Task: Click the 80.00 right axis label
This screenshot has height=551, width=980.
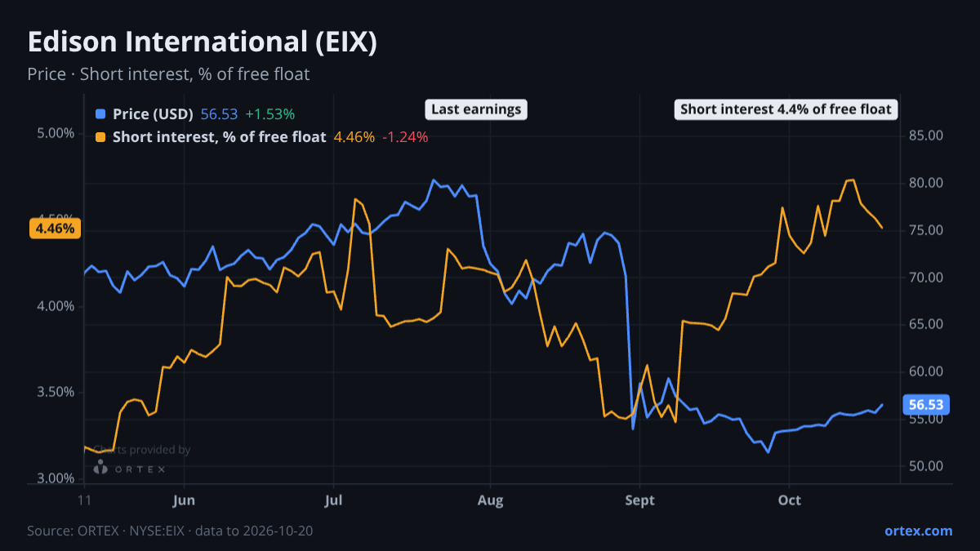Action: tap(926, 183)
